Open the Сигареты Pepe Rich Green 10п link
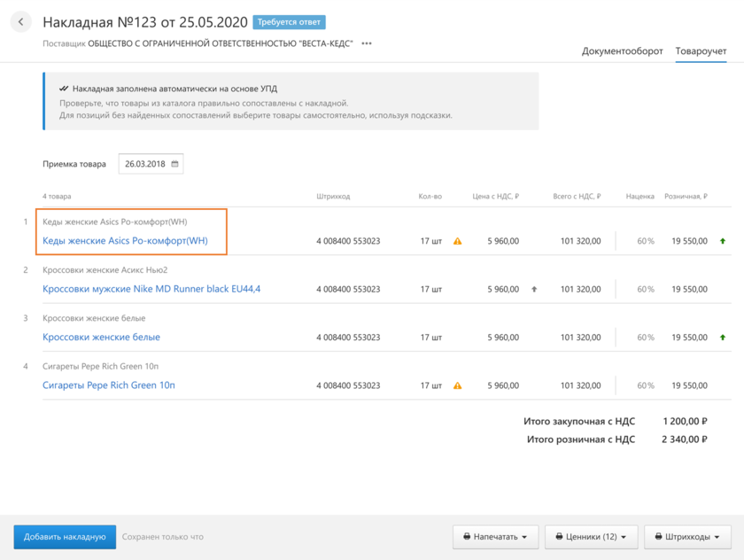 [x=109, y=385]
